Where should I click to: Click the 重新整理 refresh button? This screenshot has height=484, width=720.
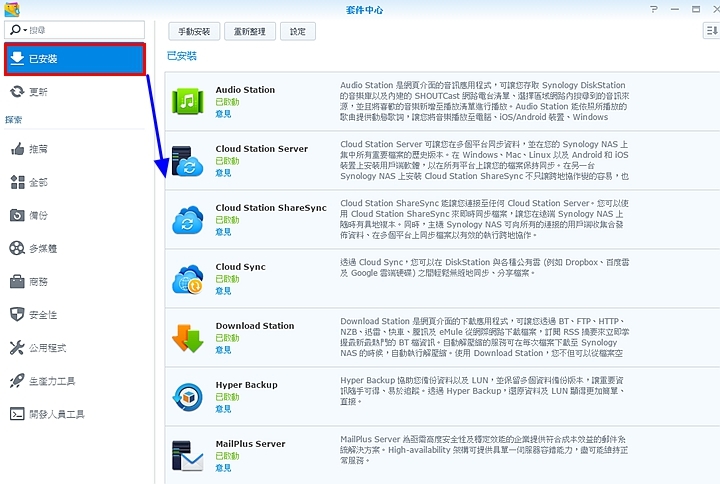pos(250,31)
